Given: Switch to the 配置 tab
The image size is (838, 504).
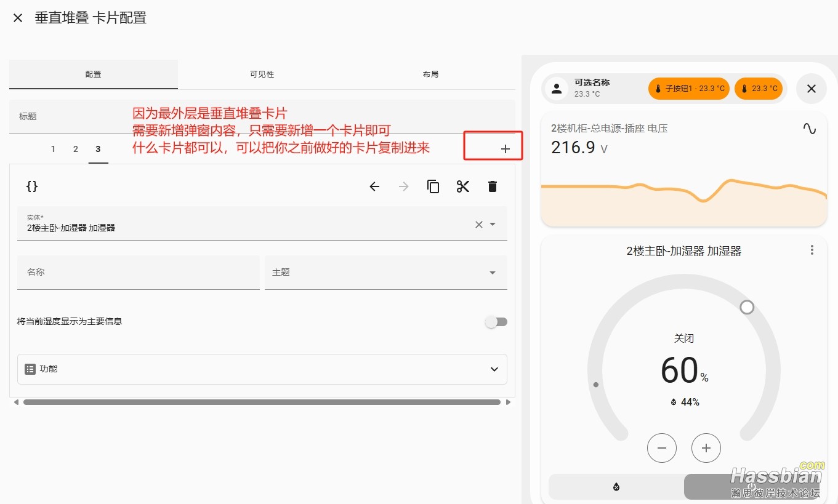Looking at the screenshot, I should click(94, 74).
